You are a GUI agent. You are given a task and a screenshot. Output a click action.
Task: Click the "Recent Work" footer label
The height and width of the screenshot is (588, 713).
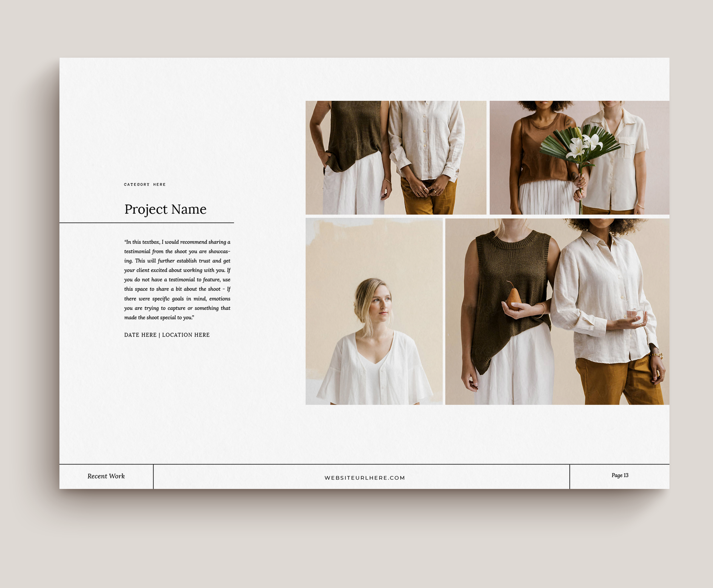point(106,476)
